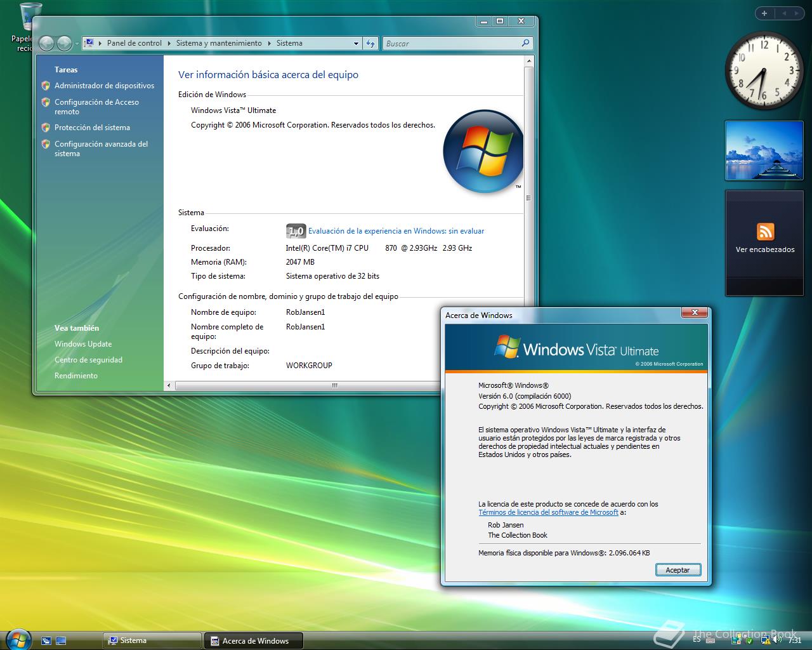This screenshot has width=812, height=650.
Task: Expand the arrow before Panel de control
Action: click(x=100, y=43)
